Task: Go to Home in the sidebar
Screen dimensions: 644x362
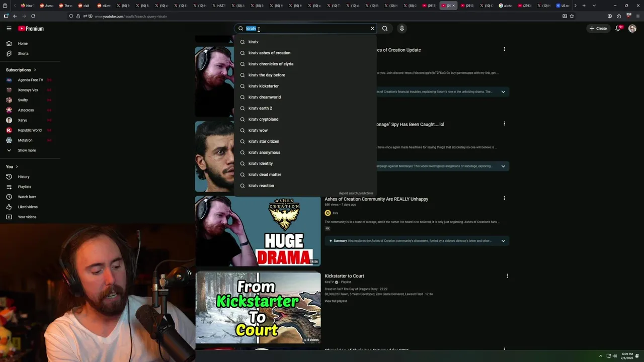Action: click(30, 44)
